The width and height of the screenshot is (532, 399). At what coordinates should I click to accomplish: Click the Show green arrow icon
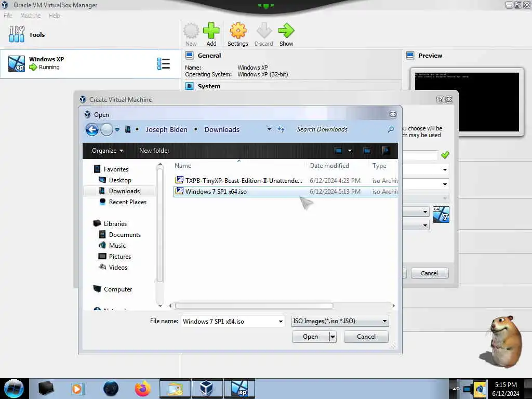[286, 31]
